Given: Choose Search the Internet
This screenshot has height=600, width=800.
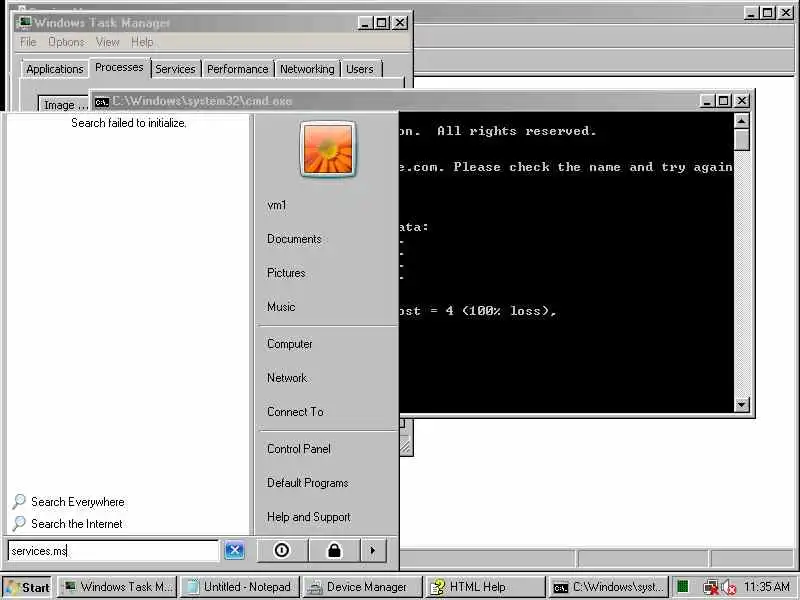Looking at the screenshot, I should [67, 523].
